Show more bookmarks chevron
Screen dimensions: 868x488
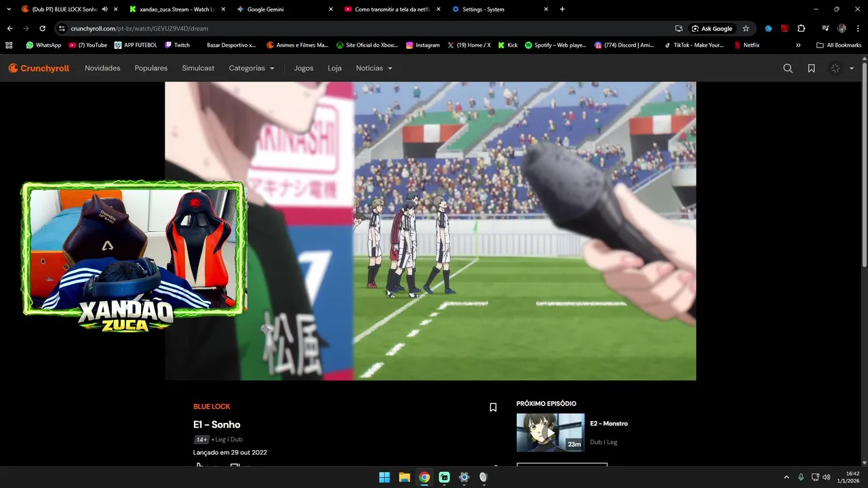point(798,45)
